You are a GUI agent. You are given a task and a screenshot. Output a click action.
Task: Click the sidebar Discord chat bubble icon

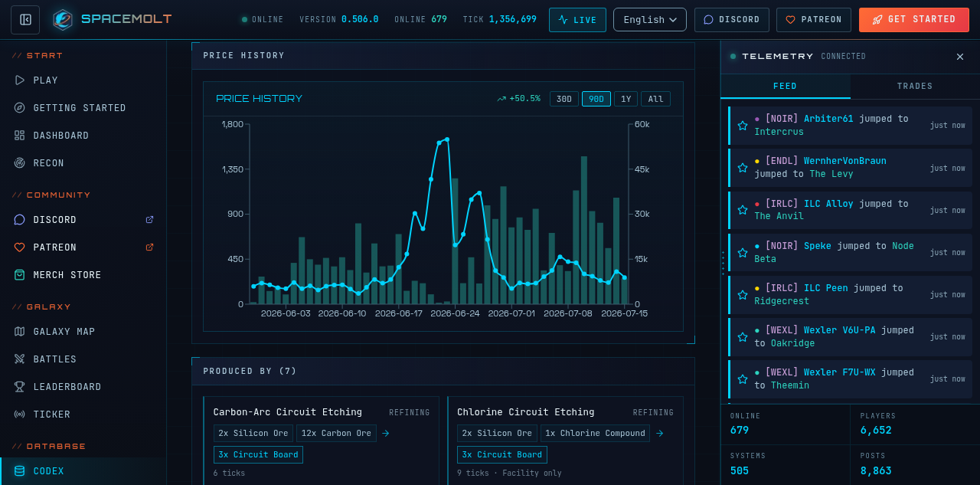[19, 220]
